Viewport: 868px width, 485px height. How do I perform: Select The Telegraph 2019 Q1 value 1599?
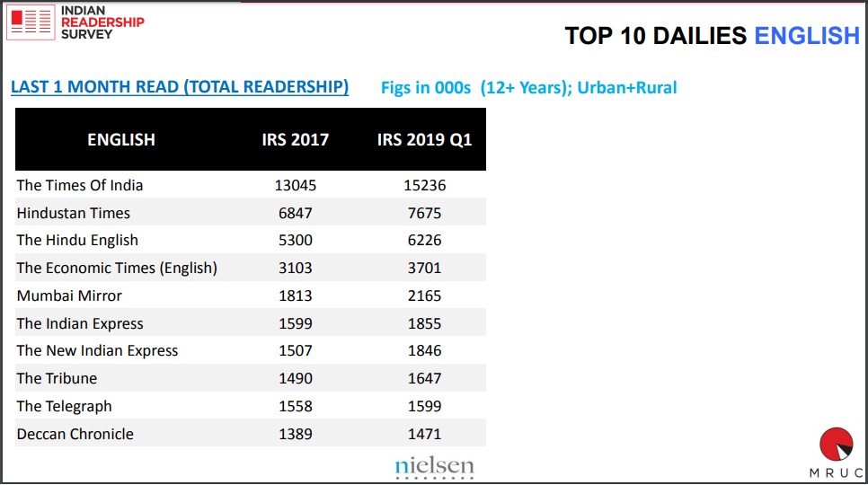point(425,407)
